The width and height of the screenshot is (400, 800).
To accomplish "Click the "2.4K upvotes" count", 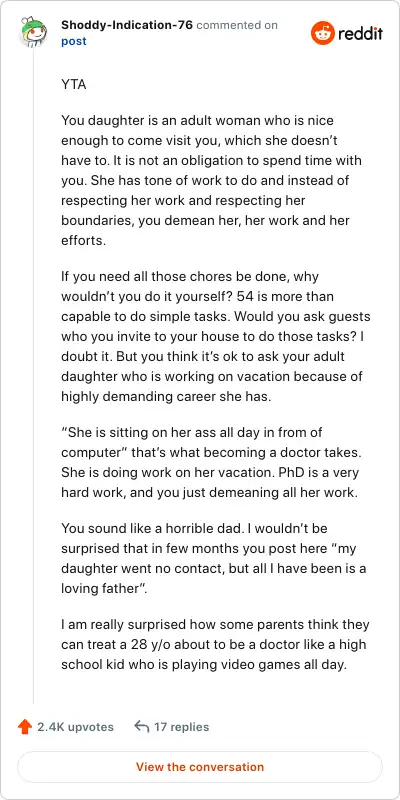I will (x=76, y=727).
